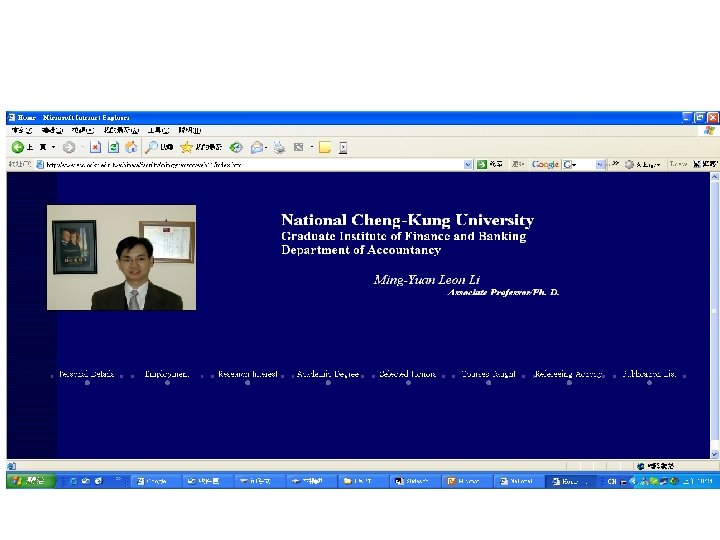The width and height of the screenshot is (720, 540).
Task: Open the Selected Honors link
Action: pyautogui.click(x=408, y=374)
